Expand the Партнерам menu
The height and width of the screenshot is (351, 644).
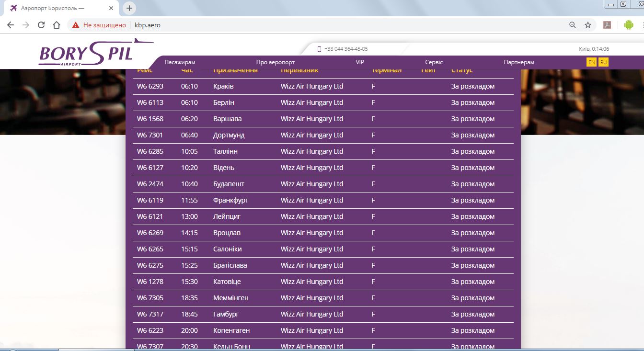tap(518, 62)
